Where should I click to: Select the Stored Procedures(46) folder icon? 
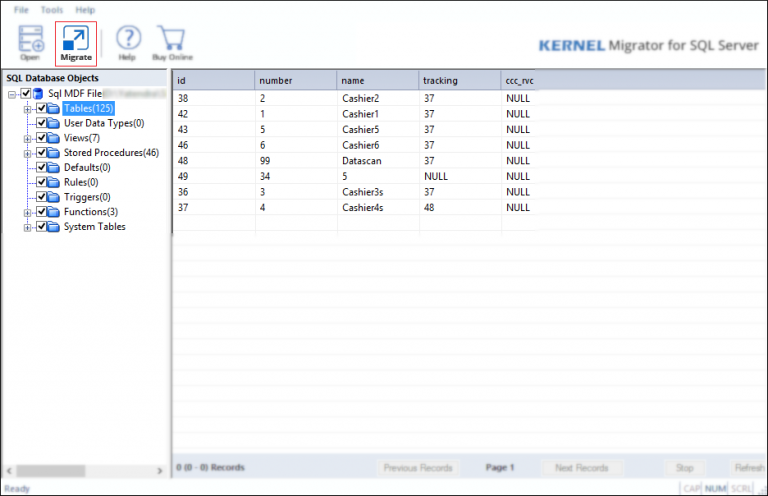click(x=54, y=153)
